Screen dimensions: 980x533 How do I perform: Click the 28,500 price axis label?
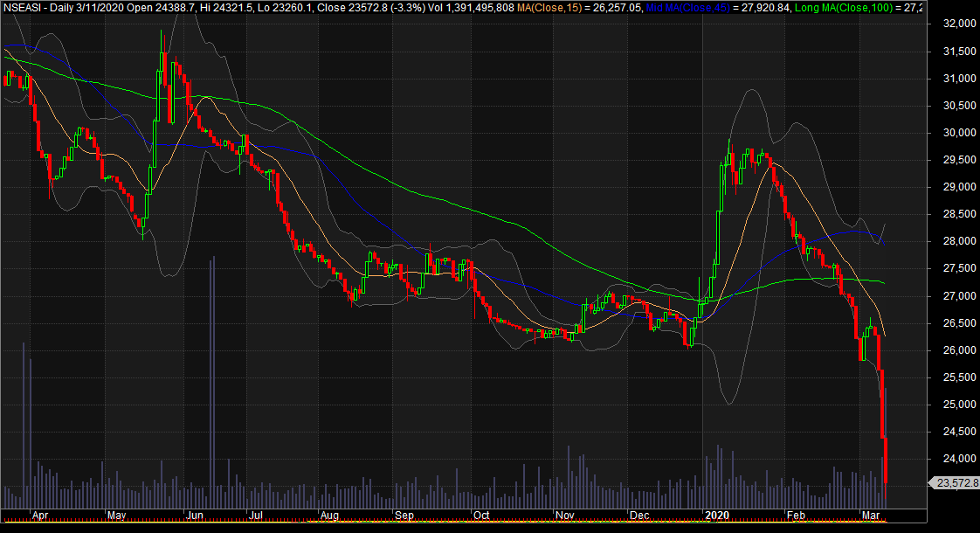tap(959, 214)
